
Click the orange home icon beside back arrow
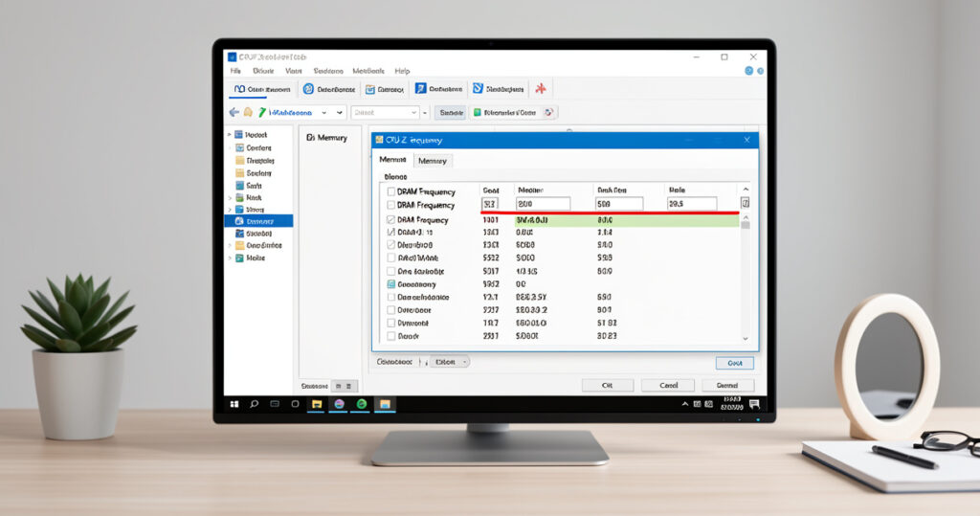(x=248, y=112)
